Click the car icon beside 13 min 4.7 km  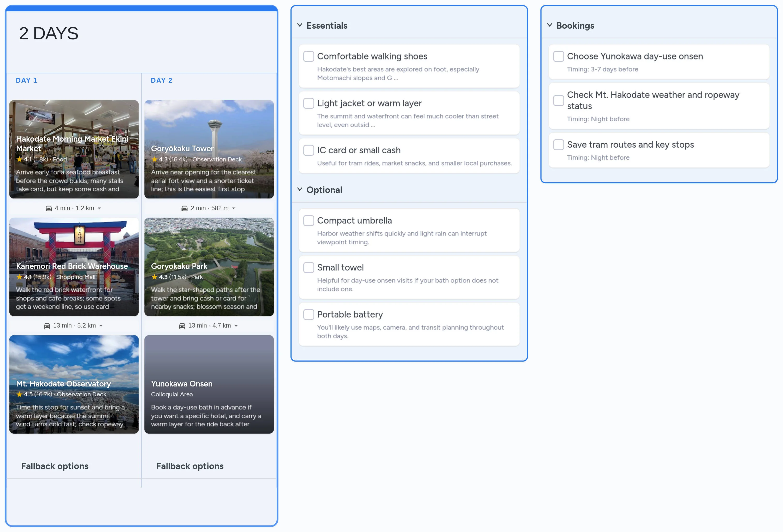click(x=182, y=325)
